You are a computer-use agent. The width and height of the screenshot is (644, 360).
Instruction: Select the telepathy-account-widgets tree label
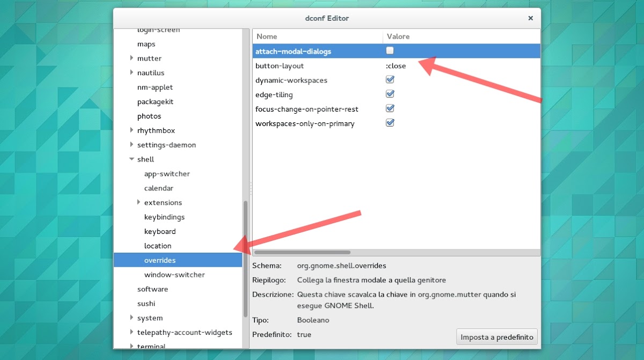(185, 332)
